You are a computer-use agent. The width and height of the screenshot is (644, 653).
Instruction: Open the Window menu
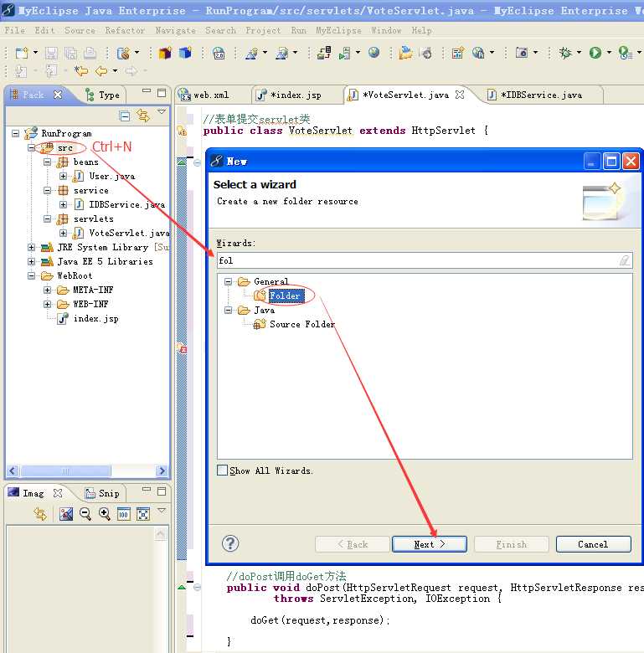pos(386,30)
